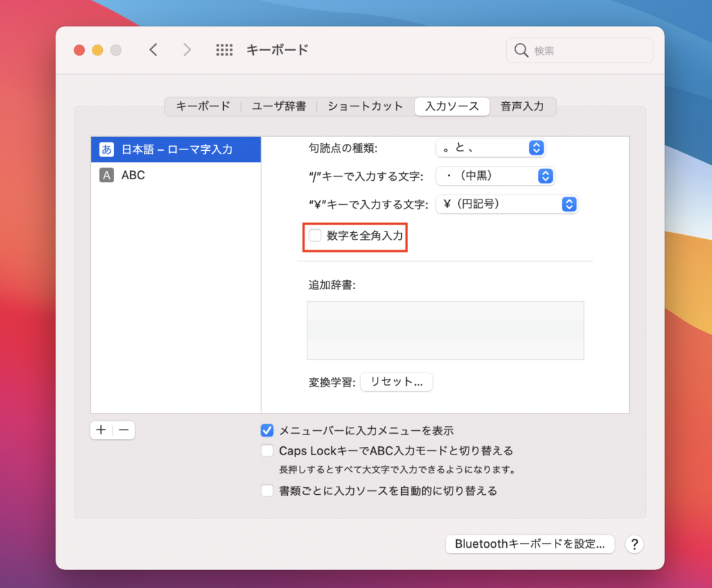Enable 数字を全角入力 checkbox
712x588 pixels.
point(315,235)
